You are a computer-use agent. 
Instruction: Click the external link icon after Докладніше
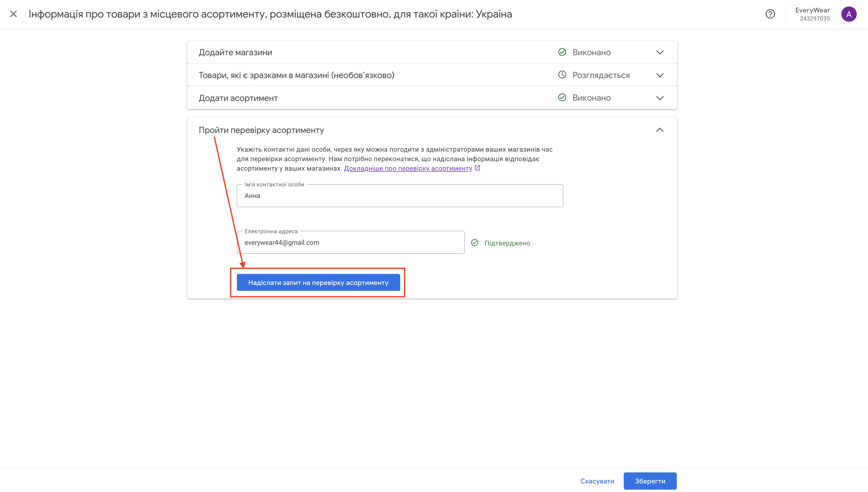click(478, 168)
